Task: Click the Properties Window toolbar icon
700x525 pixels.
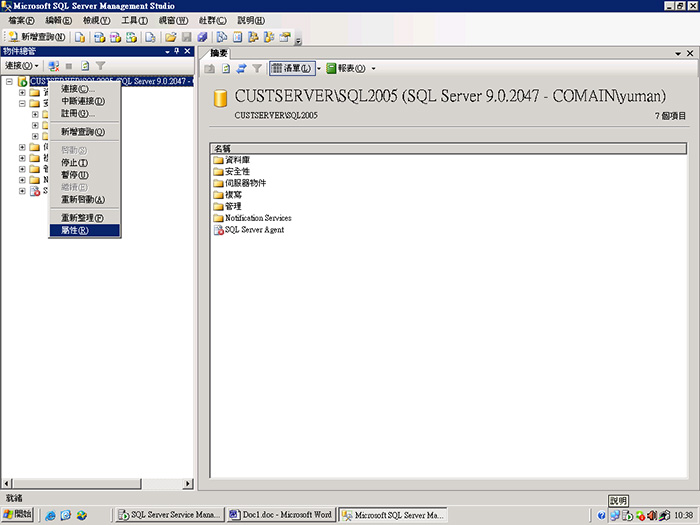Action: point(285,37)
